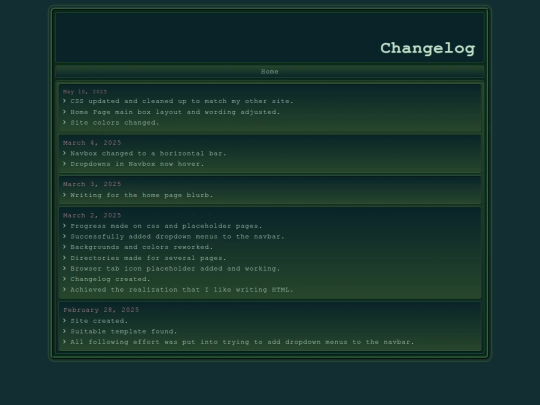This screenshot has height=405, width=540.
Task: Click 'Backgrounds and colors reworked' entry
Action: pyautogui.click(x=142, y=247)
